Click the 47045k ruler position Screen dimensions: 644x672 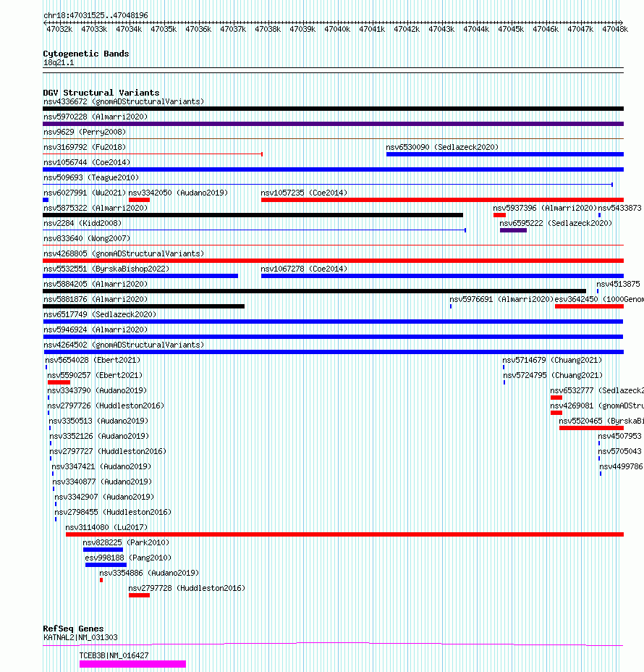511,29
